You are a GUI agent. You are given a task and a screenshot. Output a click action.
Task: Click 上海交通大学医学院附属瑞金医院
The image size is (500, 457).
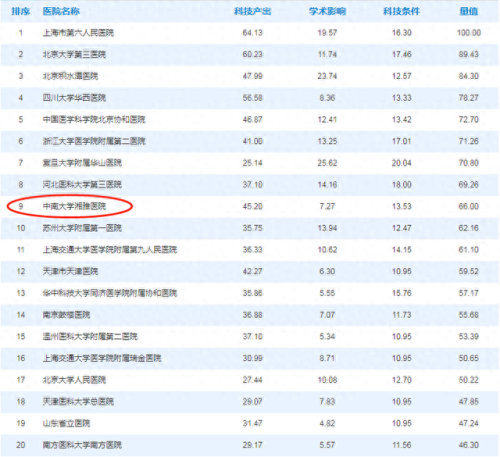click(102, 358)
